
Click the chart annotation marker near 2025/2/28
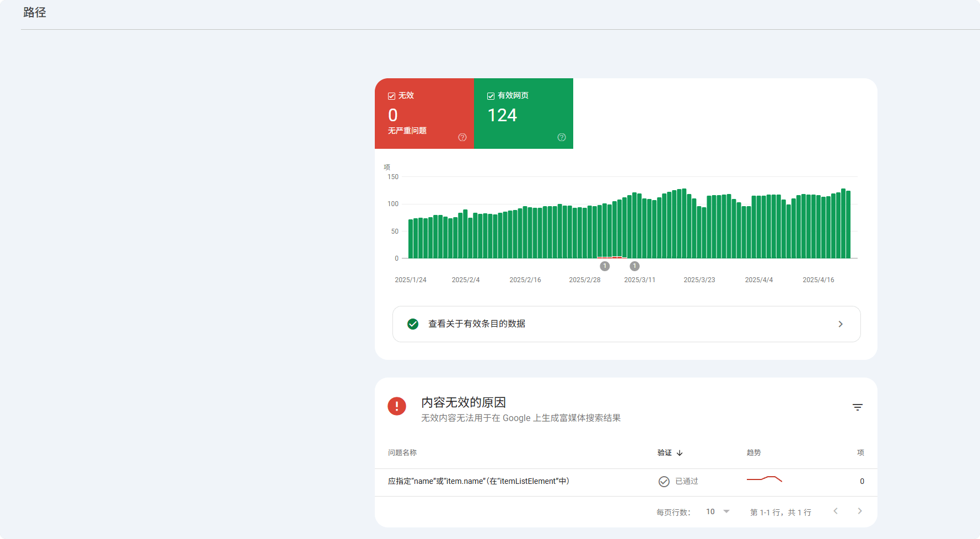(605, 266)
